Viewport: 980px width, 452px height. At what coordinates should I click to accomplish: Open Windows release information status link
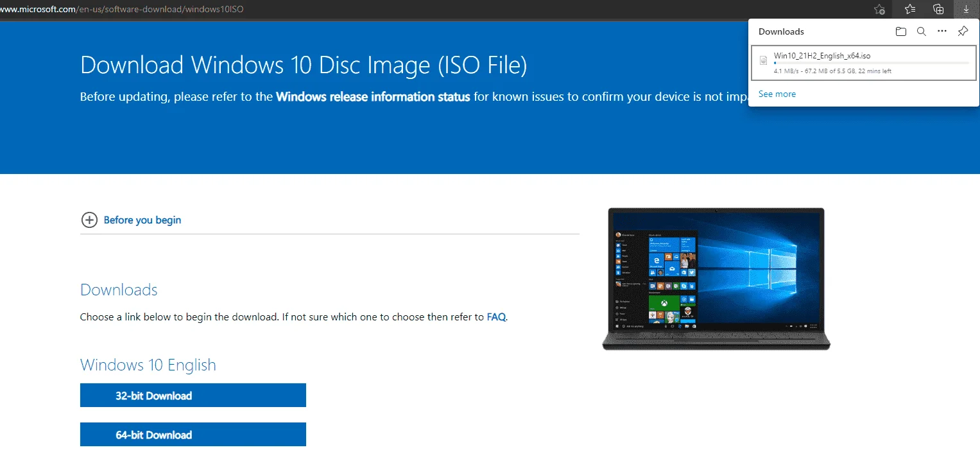[373, 97]
